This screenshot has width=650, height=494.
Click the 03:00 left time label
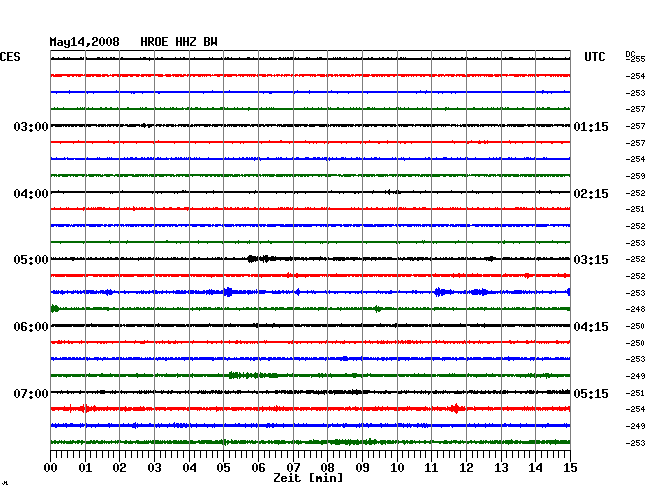click(31, 127)
